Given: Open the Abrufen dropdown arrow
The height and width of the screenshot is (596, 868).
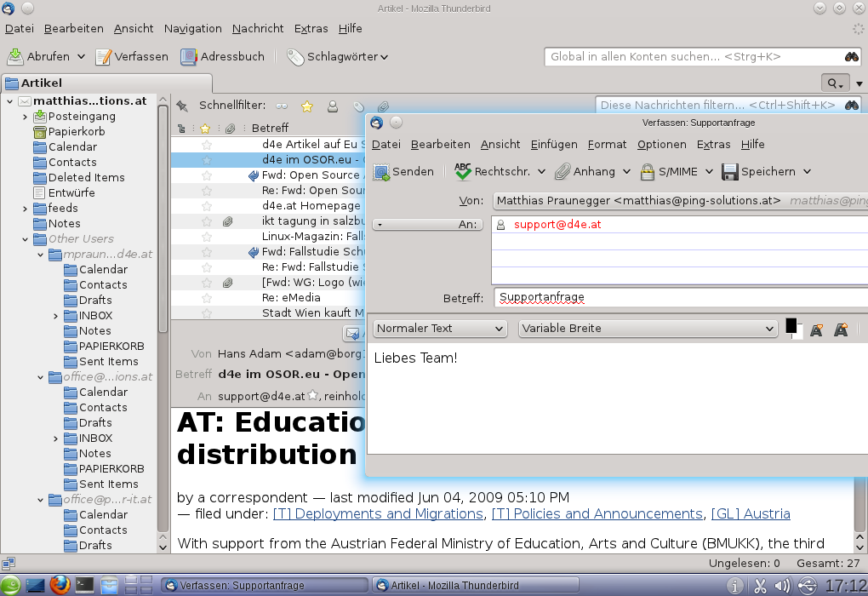Looking at the screenshot, I should pos(82,56).
